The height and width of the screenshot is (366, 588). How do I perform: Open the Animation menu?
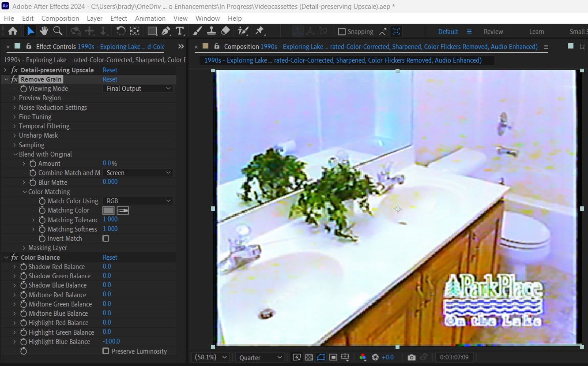point(150,19)
